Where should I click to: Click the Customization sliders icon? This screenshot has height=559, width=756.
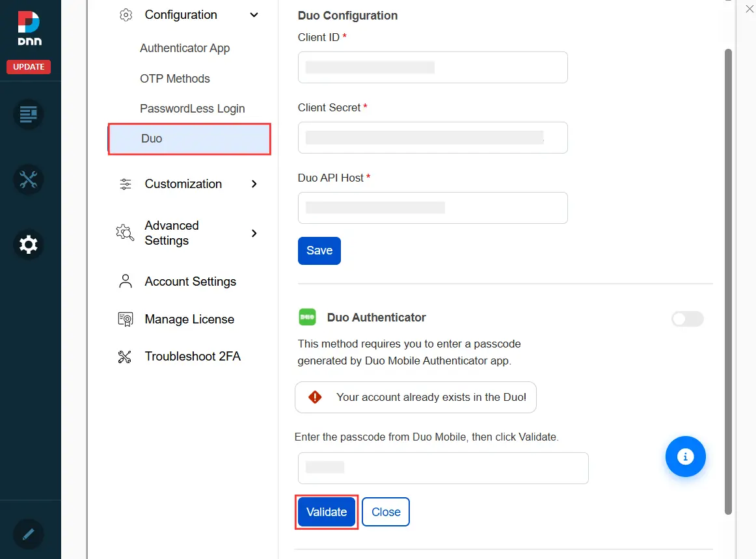tap(126, 184)
